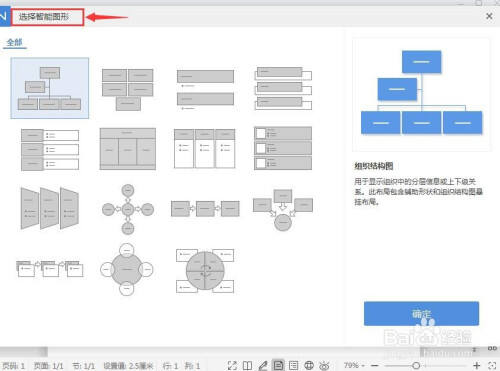Click the 列: 1 status entry

192,366
